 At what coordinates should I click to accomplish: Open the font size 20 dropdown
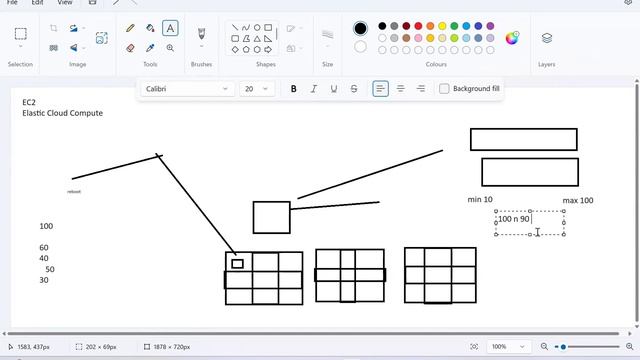coord(257,89)
